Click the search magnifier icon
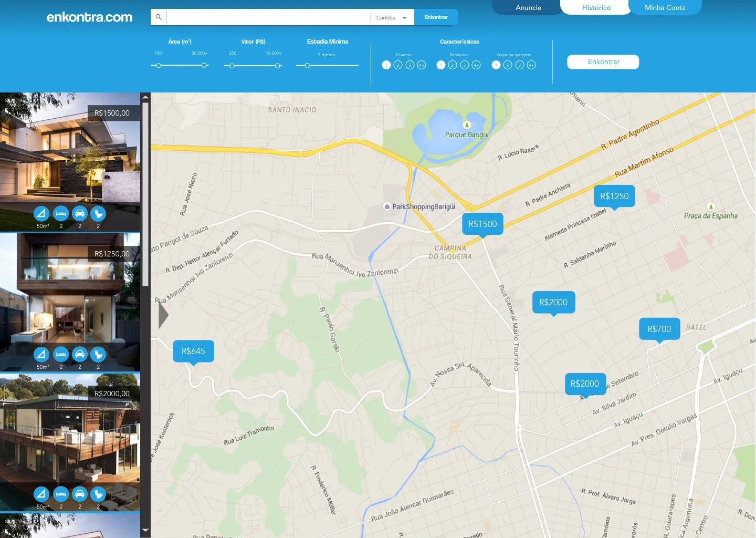This screenshot has height=538, width=756. pos(159,17)
